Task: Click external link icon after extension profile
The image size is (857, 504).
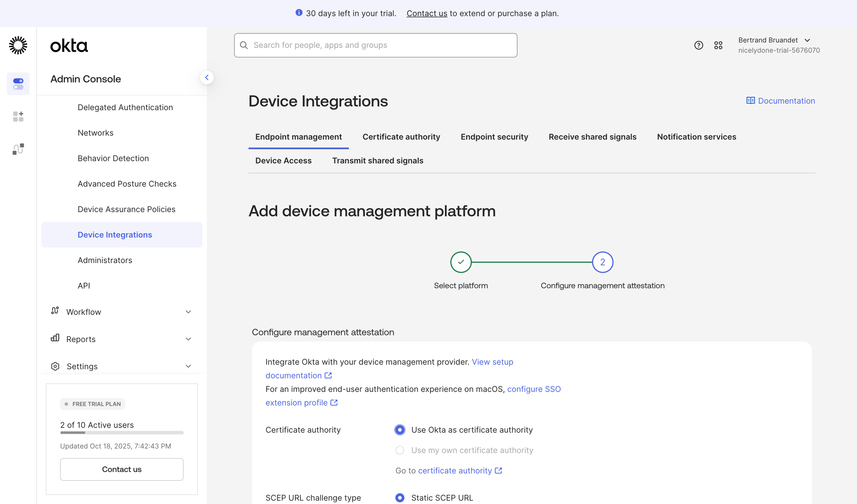Action: point(334,403)
